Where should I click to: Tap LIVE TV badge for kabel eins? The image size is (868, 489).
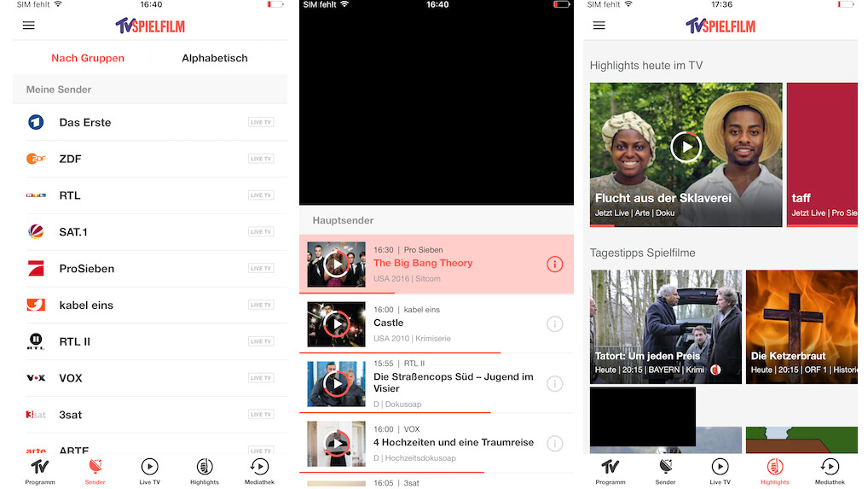[x=261, y=306]
